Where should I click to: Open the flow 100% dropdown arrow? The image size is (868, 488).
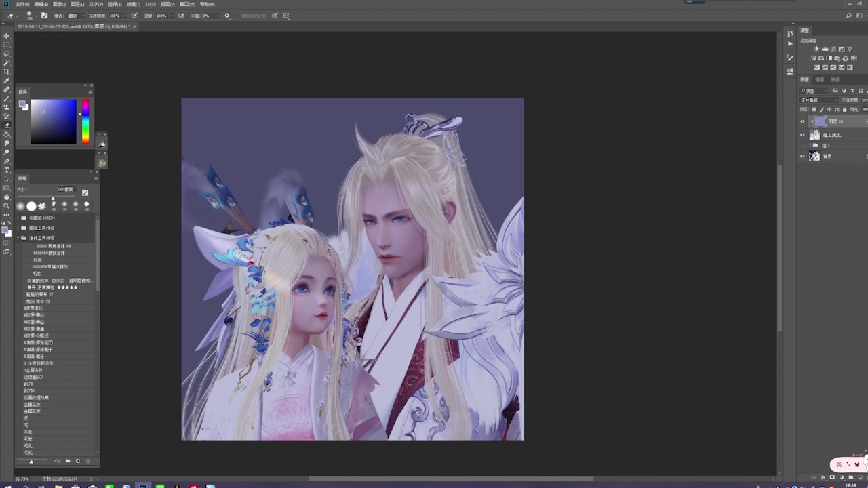click(x=172, y=16)
